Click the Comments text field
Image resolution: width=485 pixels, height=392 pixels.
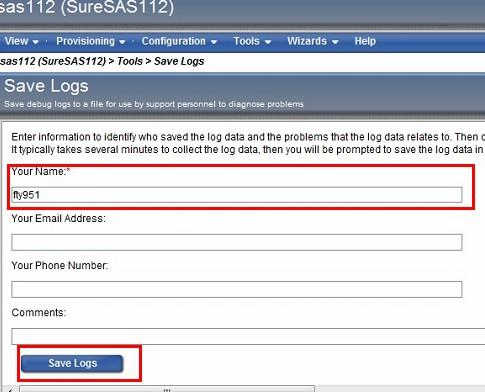pos(248,336)
